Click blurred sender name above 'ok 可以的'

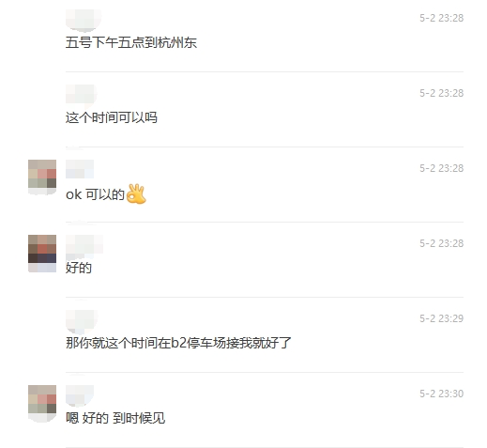coord(80,169)
